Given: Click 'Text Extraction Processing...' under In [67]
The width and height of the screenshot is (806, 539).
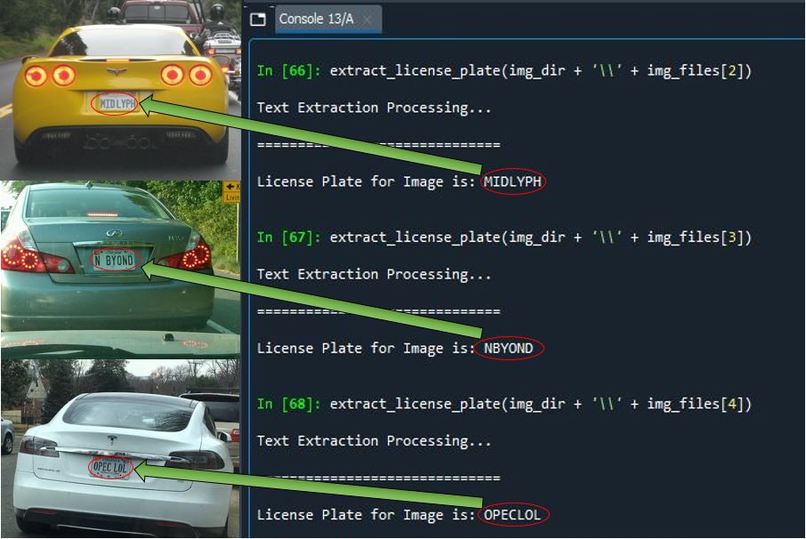Looking at the screenshot, I should (x=374, y=274).
